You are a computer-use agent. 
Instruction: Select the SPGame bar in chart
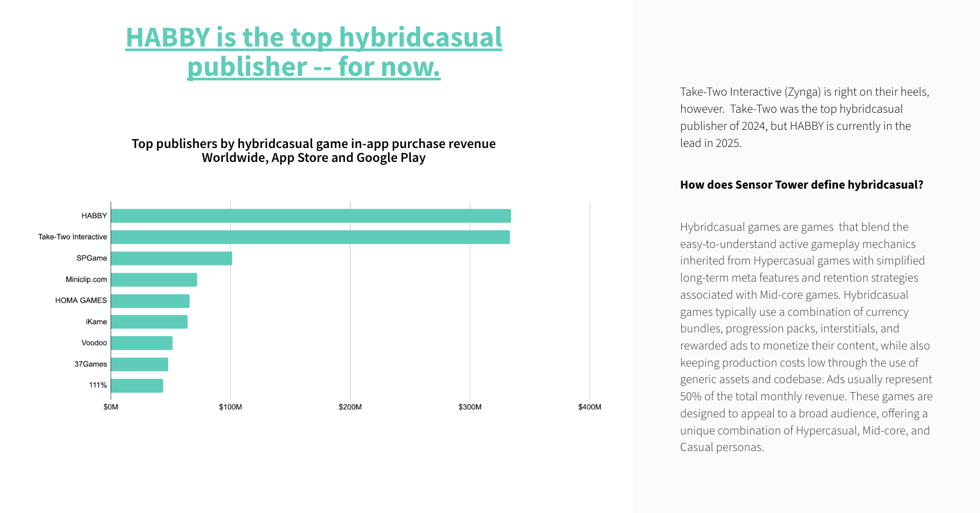pos(172,258)
